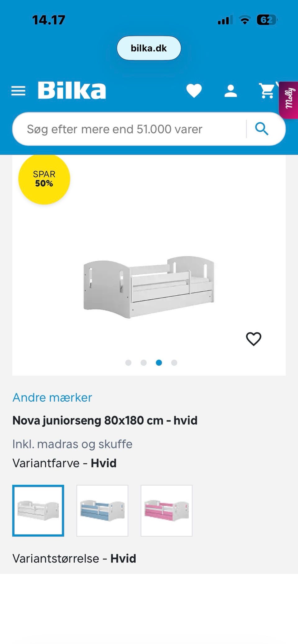Jump to the fourth image carousel dot
Screen dimensions: 298x644
coord(174,363)
